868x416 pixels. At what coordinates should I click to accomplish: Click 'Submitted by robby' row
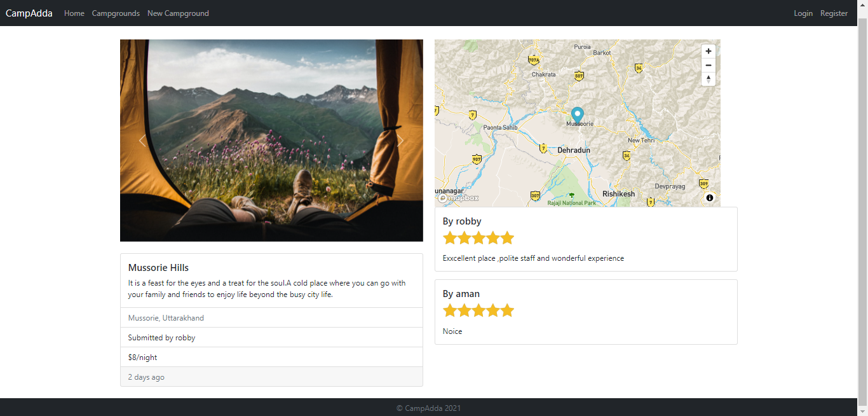[271, 338]
